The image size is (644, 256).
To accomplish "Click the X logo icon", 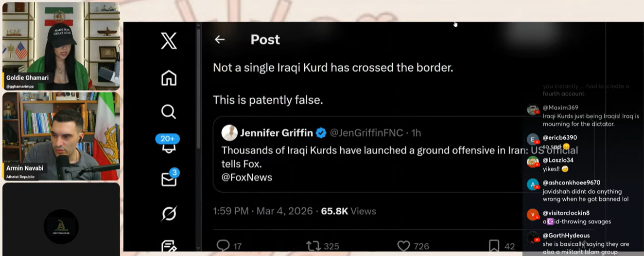I will pos(169,40).
